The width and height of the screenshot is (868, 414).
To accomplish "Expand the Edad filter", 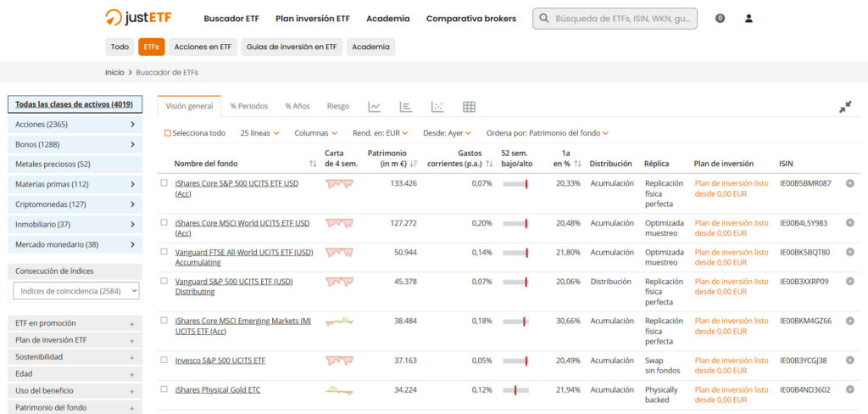I will pyautogui.click(x=75, y=374).
